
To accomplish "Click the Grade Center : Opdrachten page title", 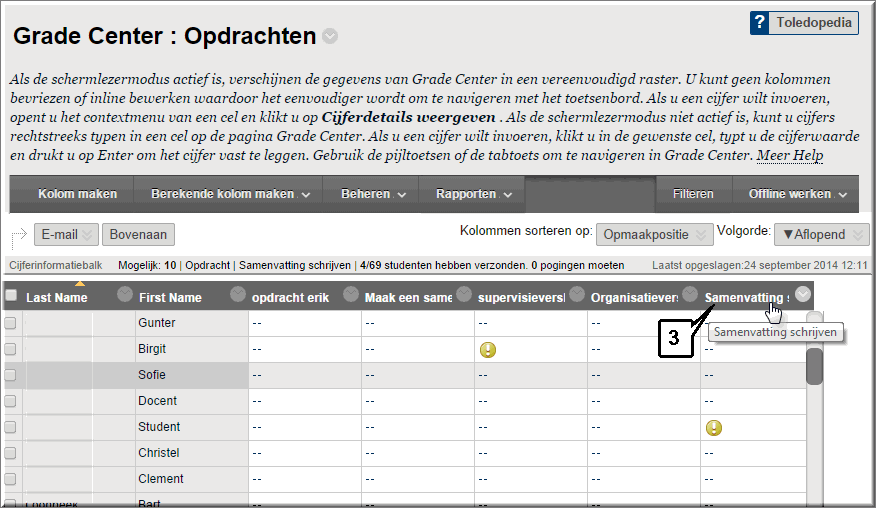I will [165, 36].
